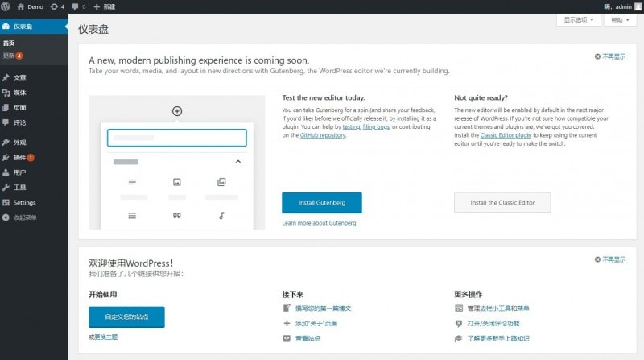This screenshot has width=644, height=360.
Task: Dismiss the Gutenberg notice with 不再显示
Action: (x=609, y=56)
